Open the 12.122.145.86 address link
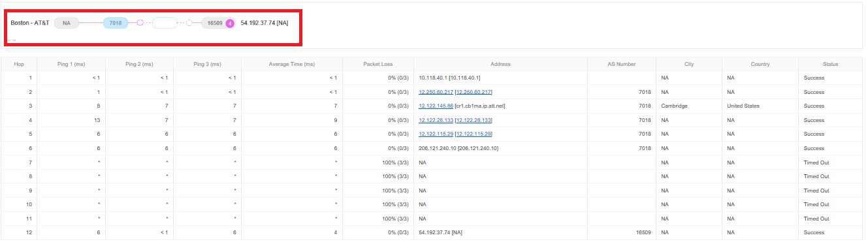Viewport: 868px width, 246px height. click(x=436, y=106)
